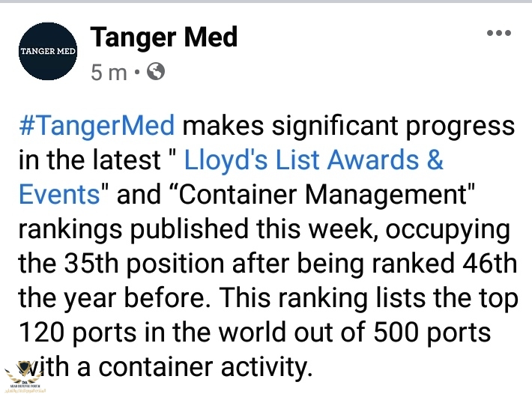Open the #TangerMed hashtag
Viewport: 532px width, 394px height.
pyautogui.click(x=97, y=125)
